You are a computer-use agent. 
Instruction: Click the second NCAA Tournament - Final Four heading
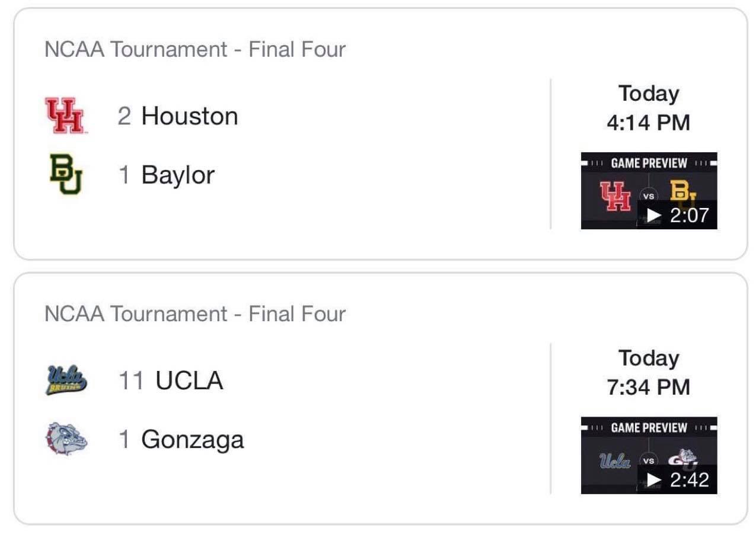[195, 314]
